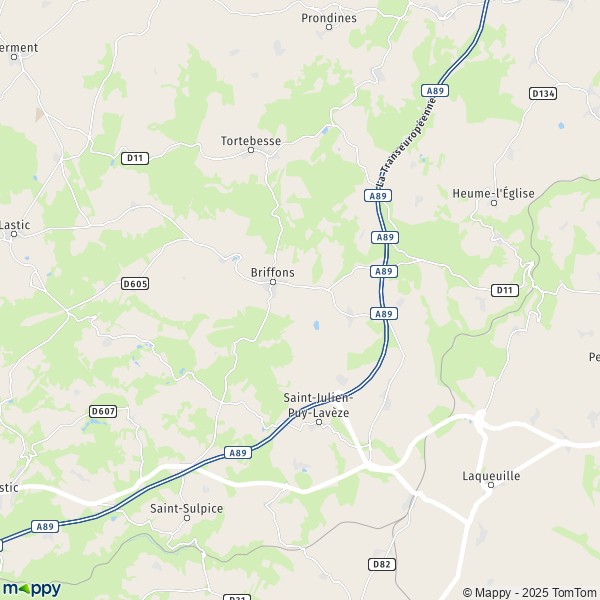Viewport: 600px width, 600px height.
Task: Select the Tortebesse town marker
Action: pyautogui.click(x=251, y=150)
